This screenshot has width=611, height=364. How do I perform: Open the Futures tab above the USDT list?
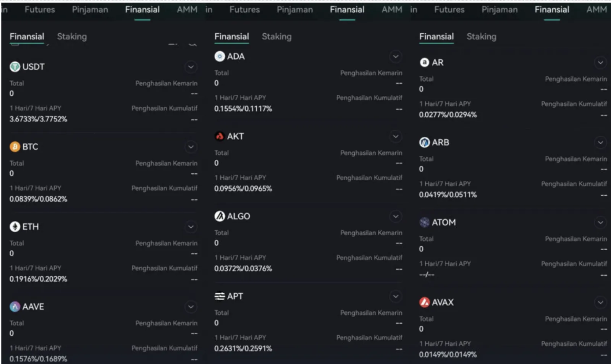[x=40, y=10]
